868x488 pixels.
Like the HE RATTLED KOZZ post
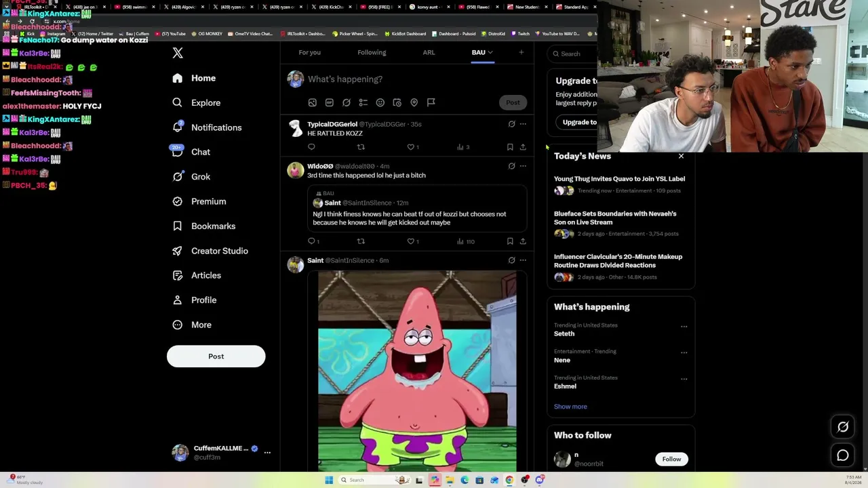coord(412,147)
